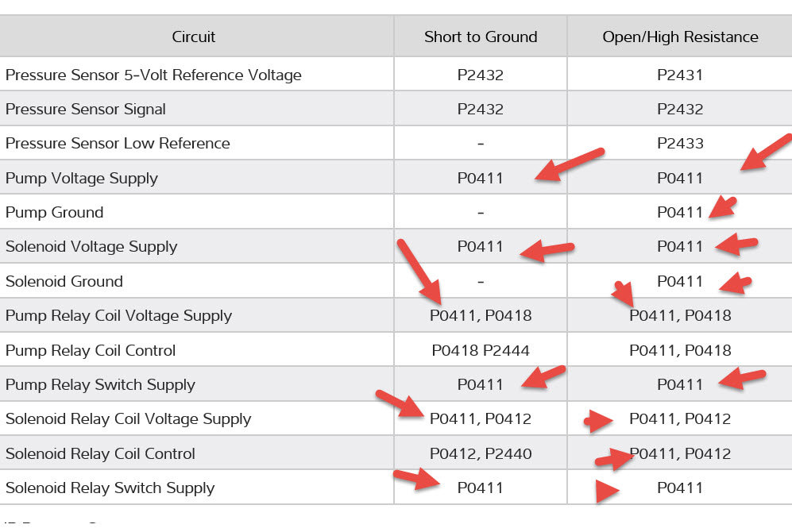This screenshot has width=792, height=532.
Task: Click the Short to Ground column header
Action: pyautogui.click(x=481, y=37)
